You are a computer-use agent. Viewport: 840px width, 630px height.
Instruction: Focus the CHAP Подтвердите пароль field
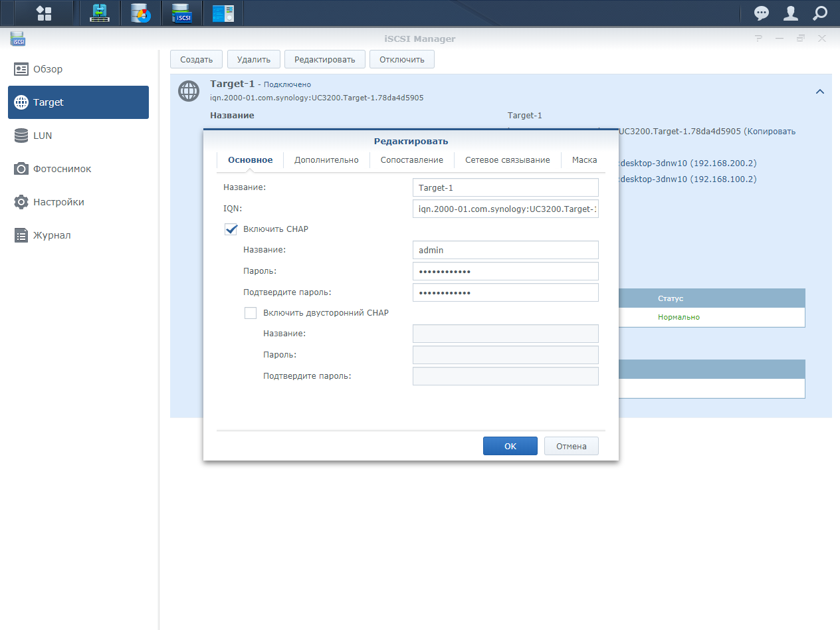click(x=506, y=292)
